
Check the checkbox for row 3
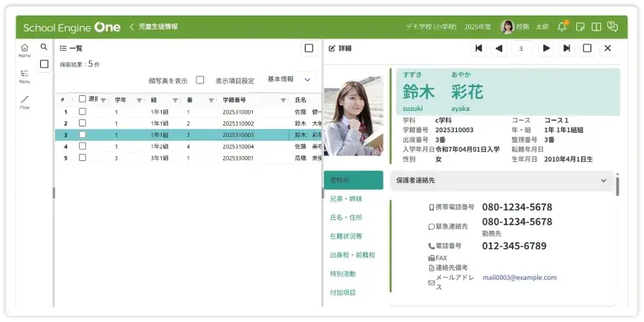click(83, 134)
